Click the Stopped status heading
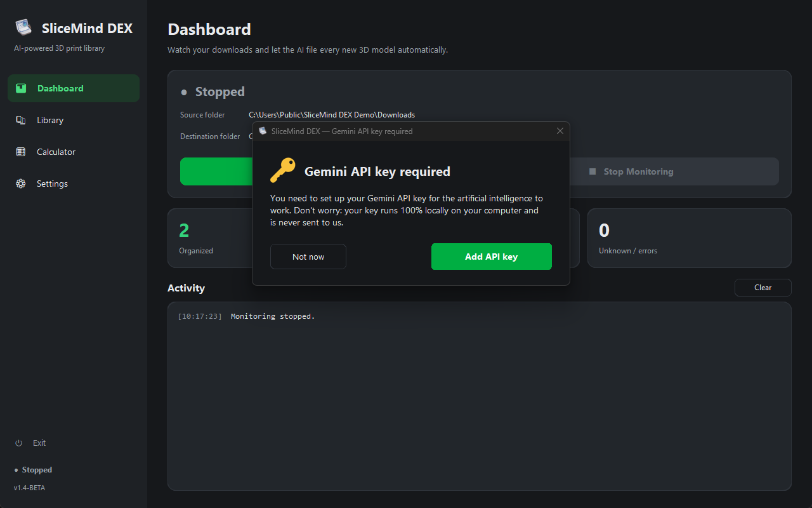This screenshot has height=508, width=812. click(x=219, y=91)
